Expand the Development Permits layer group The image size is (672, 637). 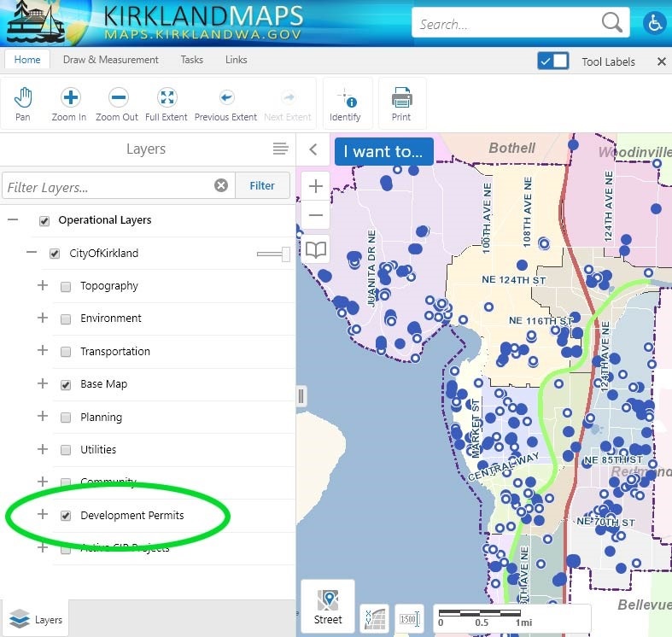pos(43,514)
